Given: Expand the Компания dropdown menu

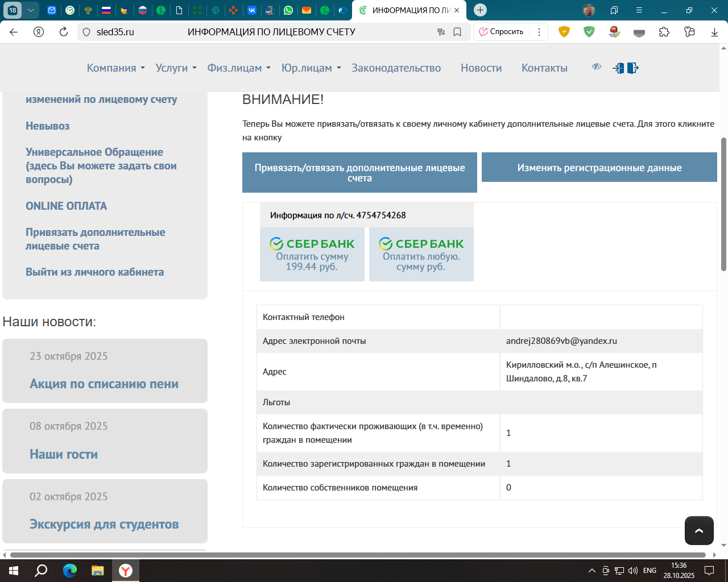Looking at the screenshot, I should coord(115,68).
